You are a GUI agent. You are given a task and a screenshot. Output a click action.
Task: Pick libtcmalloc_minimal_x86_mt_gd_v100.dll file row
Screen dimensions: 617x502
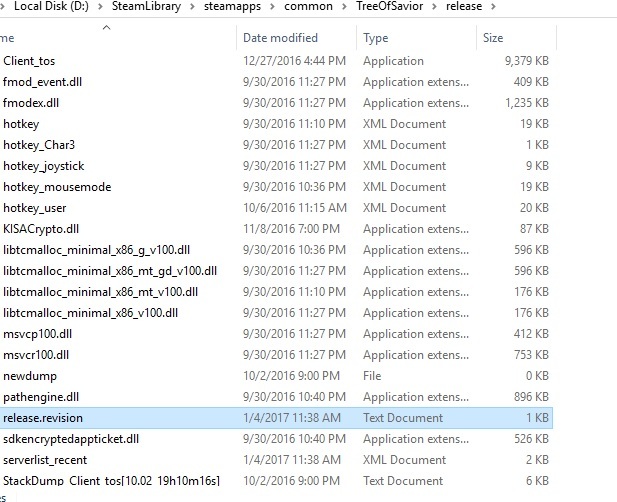point(110,271)
